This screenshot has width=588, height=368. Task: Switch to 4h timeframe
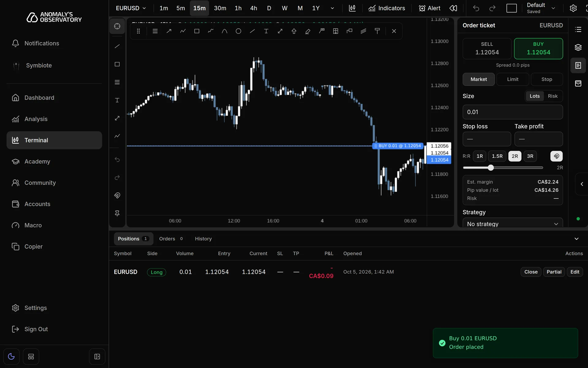(x=254, y=8)
